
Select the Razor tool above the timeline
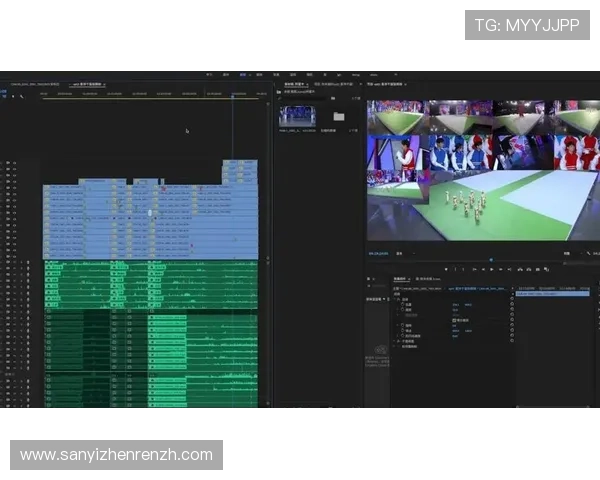point(21,96)
